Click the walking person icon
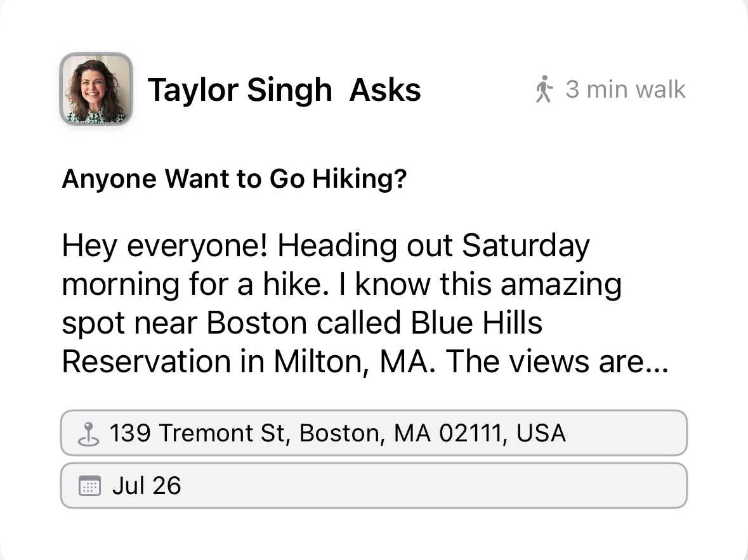Viewport: 748px width, 560px height. click(x=544, y=89)
